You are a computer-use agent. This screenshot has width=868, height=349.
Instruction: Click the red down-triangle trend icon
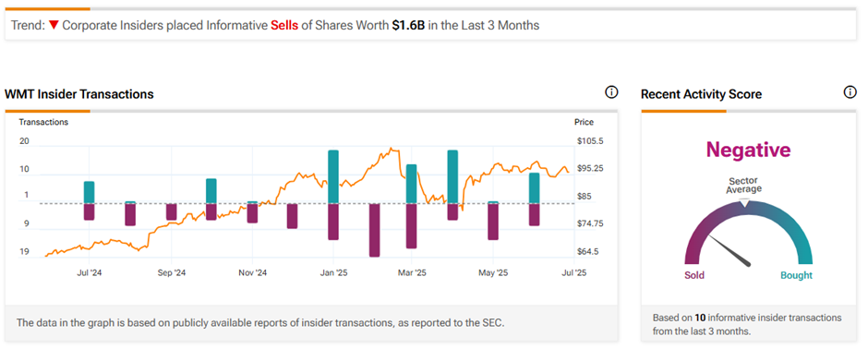(54, 26)
